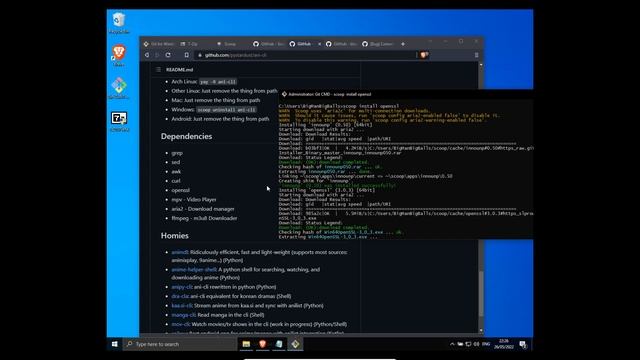The image size is (640, 360).
Task: Open the README.md outline list icon
Action: (x=158, y=69)
